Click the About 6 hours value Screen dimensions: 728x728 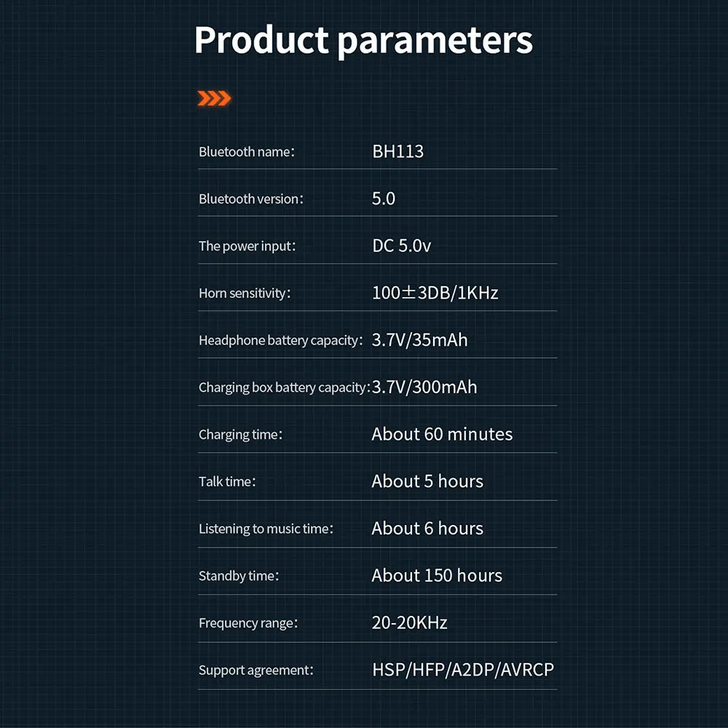pyautogui.click(x=427, y=529)
